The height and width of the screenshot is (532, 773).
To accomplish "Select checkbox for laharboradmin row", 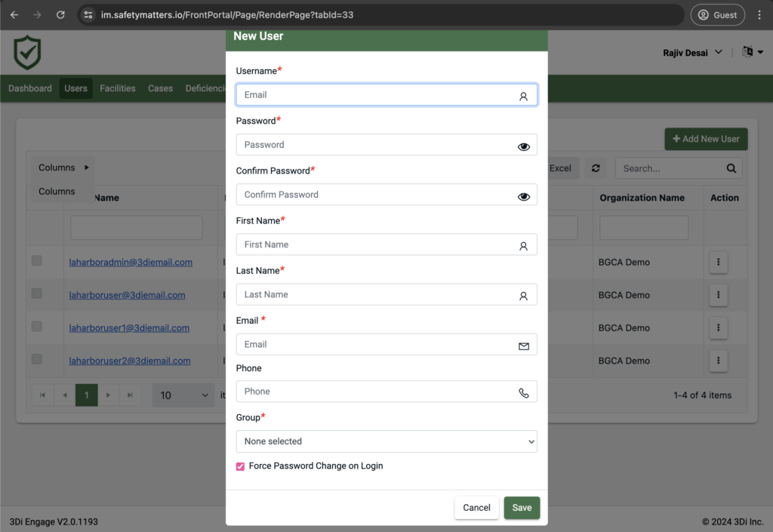I will 37,260.
